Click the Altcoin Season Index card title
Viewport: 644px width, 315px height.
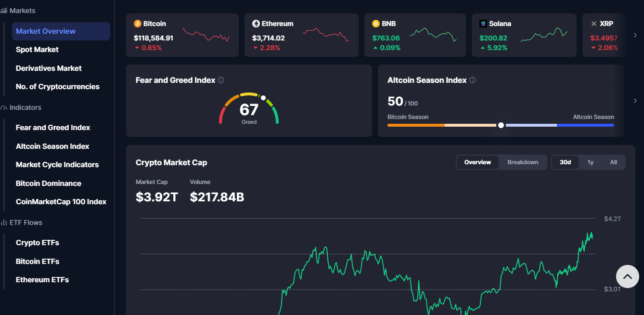(x=427, y=80)
